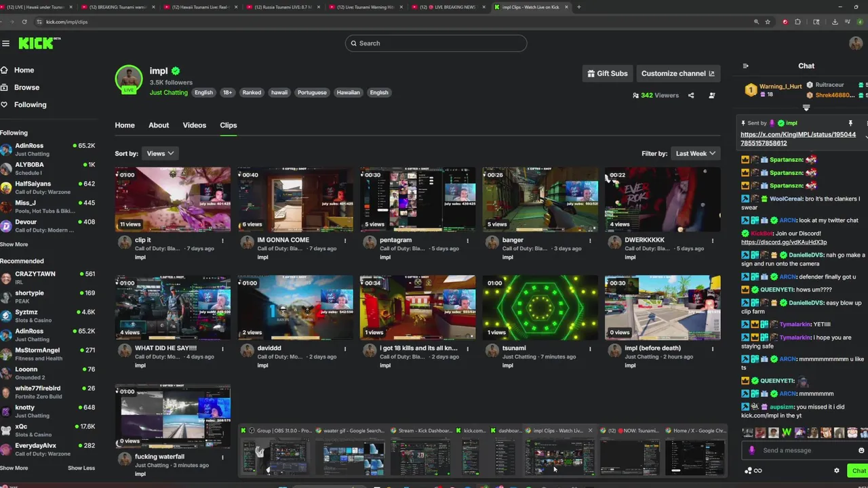Select 'Home / X - Google Chrome' preview
This screenshot has width=868, height=488.
coord(695,451)
